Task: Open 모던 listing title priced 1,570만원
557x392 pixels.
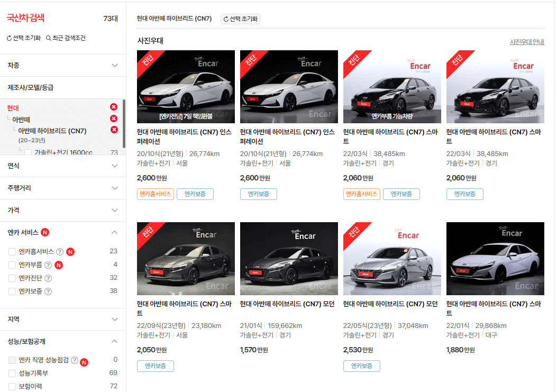Action: pos(287,304)
